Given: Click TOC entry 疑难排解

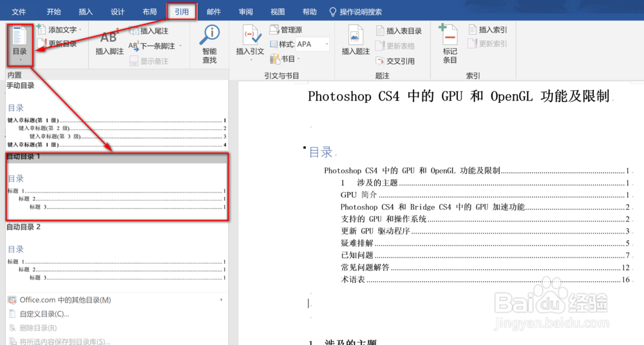Looking at the screenshot, I should (484, 243).
